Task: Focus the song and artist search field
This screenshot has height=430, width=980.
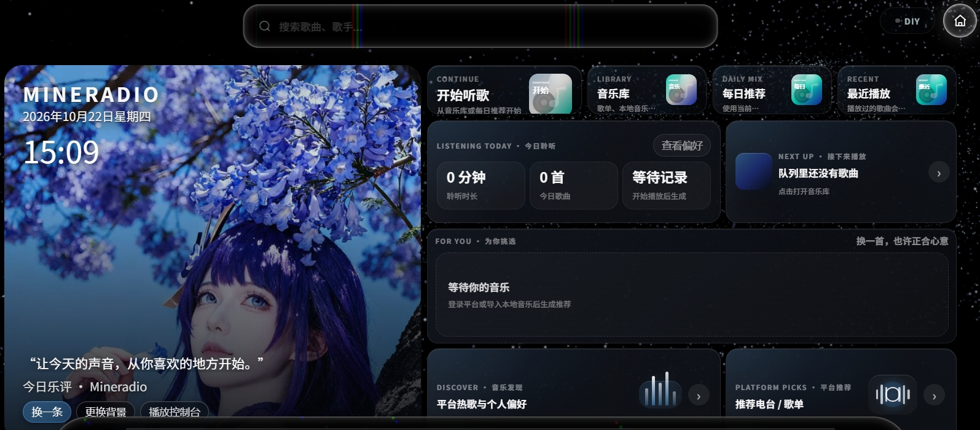Action: pyautogui.click(x=480, y=26)
